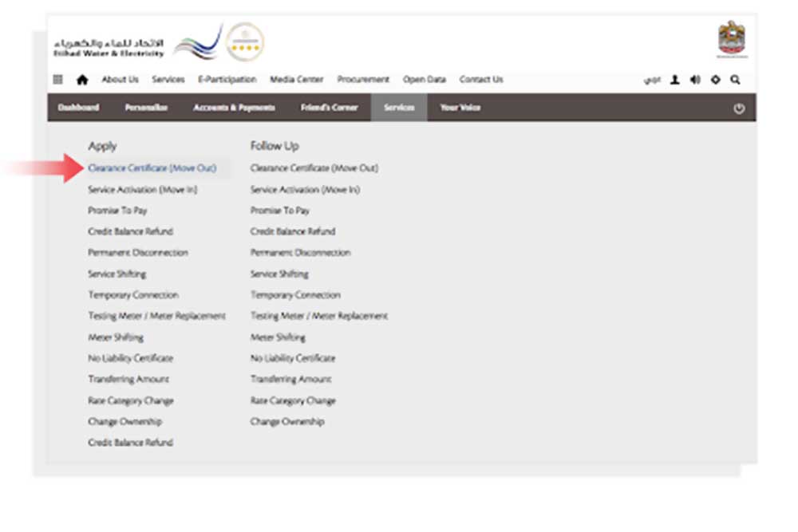The height and width of the screenshot is (532, 798).
Task: Follow up Change Ownership
Action: pyautogui.click(x=287, y=422)
